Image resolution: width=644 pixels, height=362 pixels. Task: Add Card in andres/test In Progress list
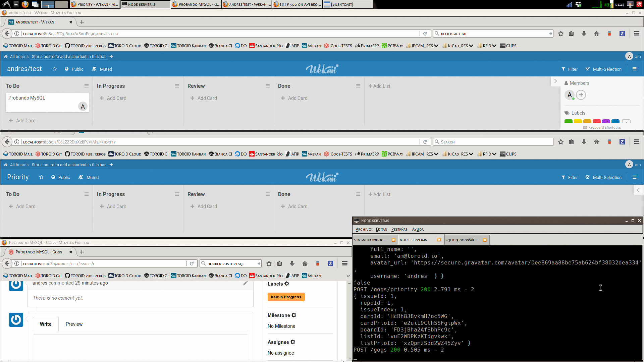tap(113, 98)
